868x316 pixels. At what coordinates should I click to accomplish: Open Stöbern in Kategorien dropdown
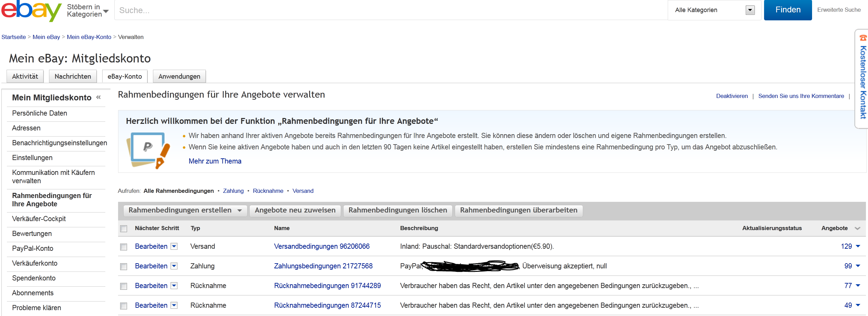(88, 11)
